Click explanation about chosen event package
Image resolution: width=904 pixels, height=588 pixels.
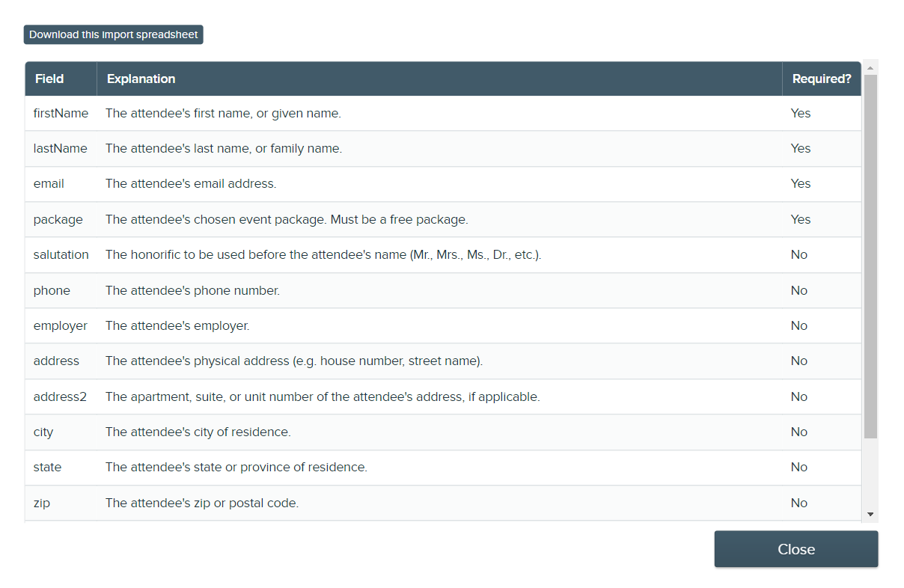[x=287, y=220]
